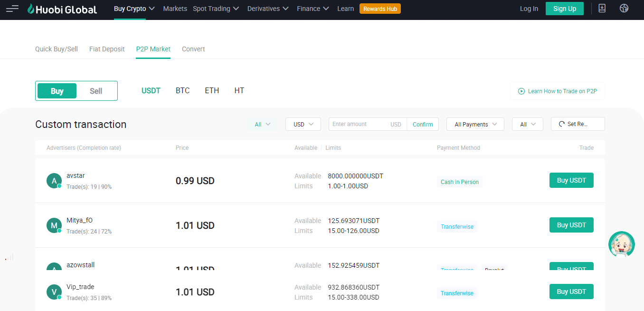Click Confirm next to amount field
This screenshot has height=311, width=644.
tap(423, 124)
